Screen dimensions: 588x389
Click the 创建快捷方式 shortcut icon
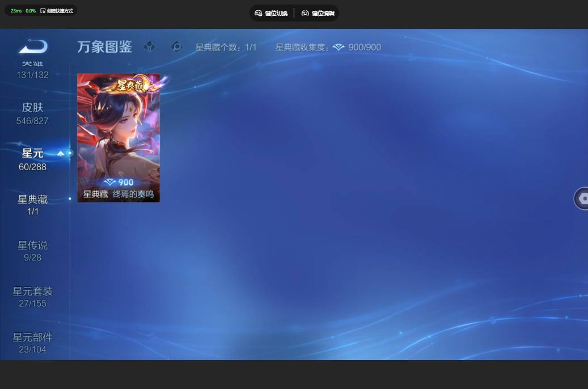pos(43,11)
